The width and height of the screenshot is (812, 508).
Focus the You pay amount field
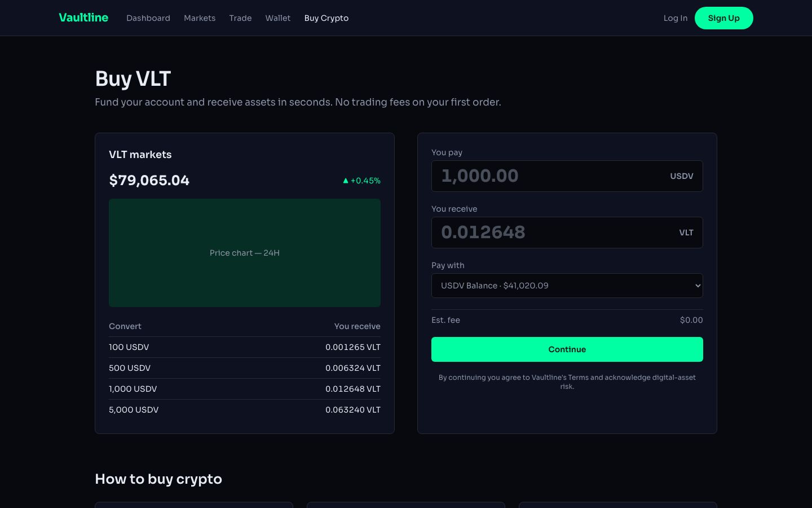pos(567,176)
